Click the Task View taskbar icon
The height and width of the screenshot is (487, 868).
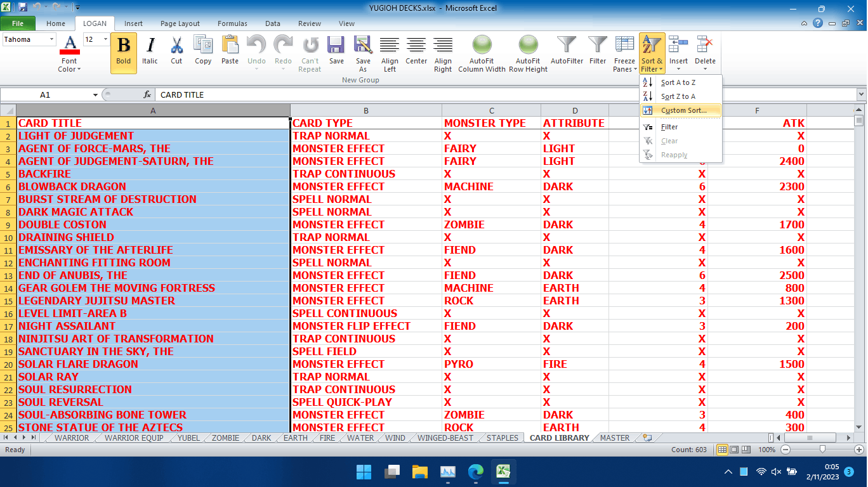[392, 472]
